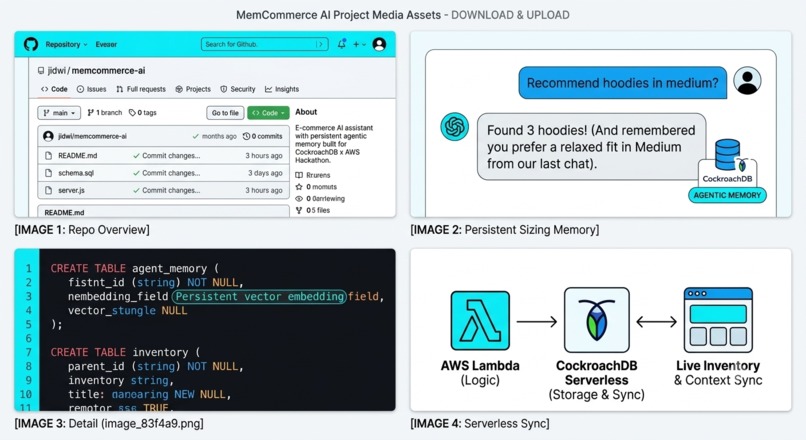
Task: Click the user avatar in chat image
Action: (747, 81)
